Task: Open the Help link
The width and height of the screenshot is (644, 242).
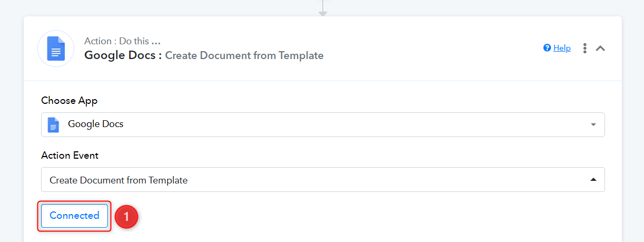Action: (x=562, y=48)
